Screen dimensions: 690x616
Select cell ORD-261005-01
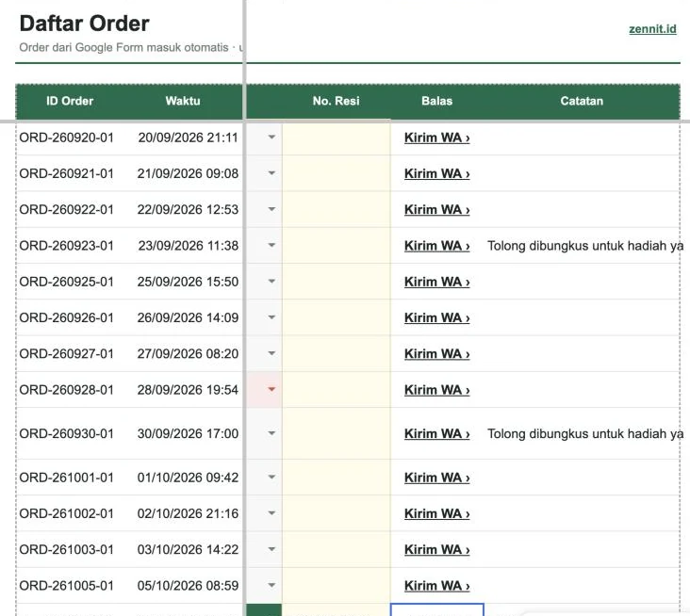(66, 586)
